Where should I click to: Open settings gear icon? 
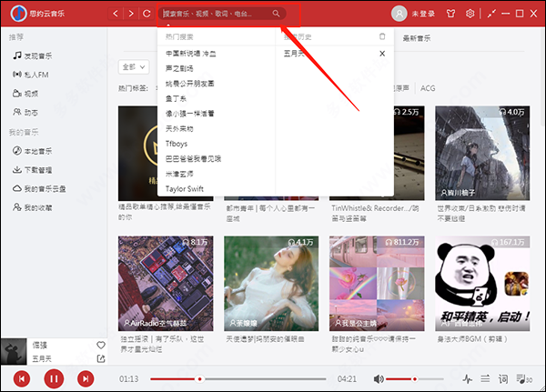(x=470, y=14)
